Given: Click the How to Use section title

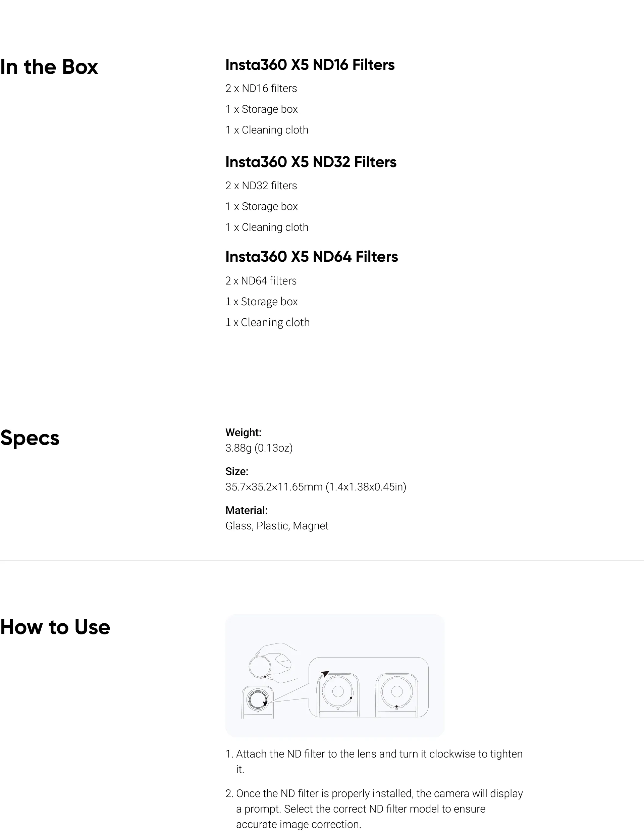Looking at the screenshot, I should (x=55, y=627).
